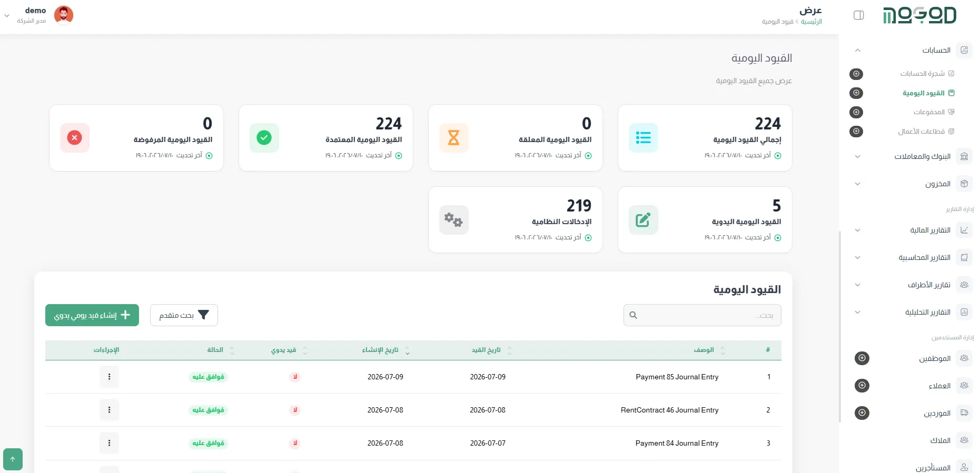This screenshot has height=473, width=980.
Task: Sort table by الحالة column
Action: [221, 350]
